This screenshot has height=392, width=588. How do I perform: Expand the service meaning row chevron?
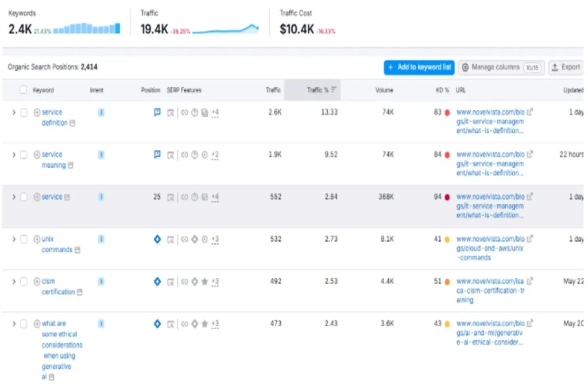coord(14,155)
